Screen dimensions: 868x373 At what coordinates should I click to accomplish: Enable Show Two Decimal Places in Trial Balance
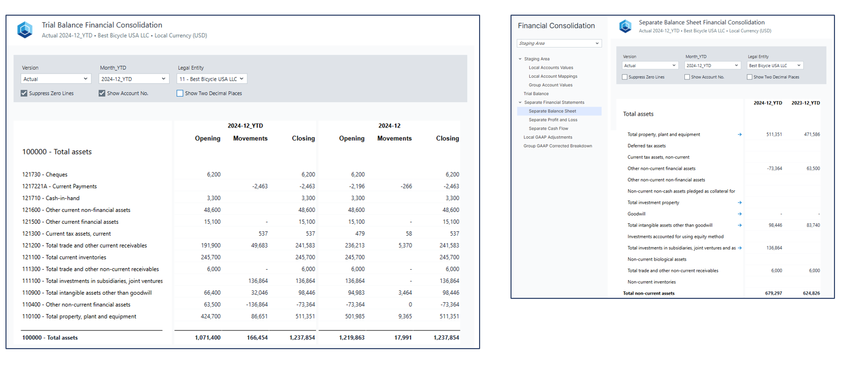(180, 94)
